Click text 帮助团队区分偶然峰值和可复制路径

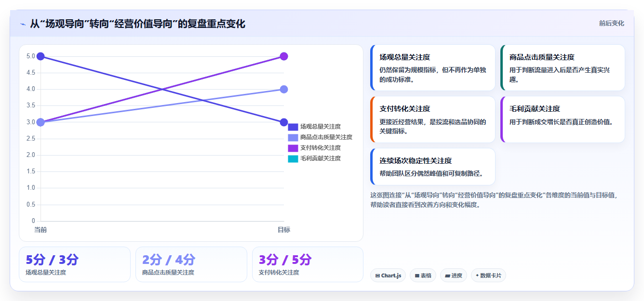(x=431, y=173)
